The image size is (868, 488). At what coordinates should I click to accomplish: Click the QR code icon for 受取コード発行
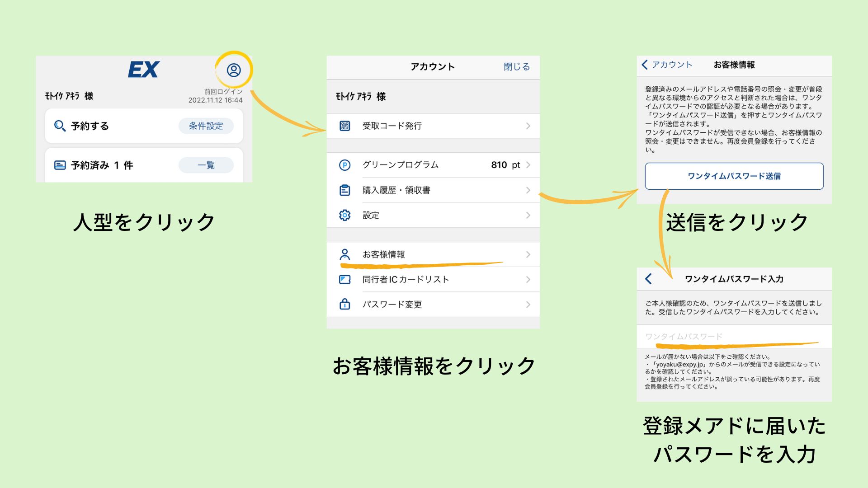[x=345, y=126]
